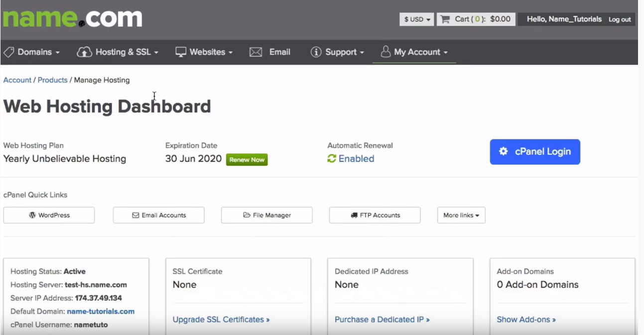Viewport: 644px width, 335px height.
Task: Click the name.com logo
Action: click(x=73, y=18)
